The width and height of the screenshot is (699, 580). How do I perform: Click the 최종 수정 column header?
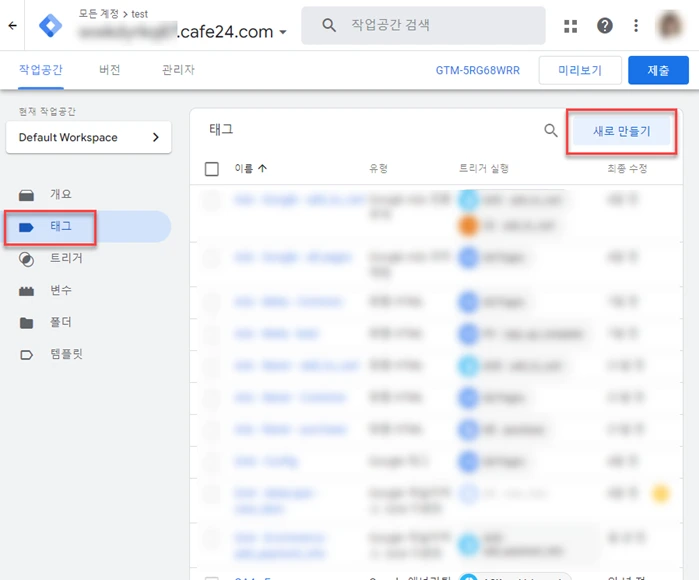click(x=627, y=168)
